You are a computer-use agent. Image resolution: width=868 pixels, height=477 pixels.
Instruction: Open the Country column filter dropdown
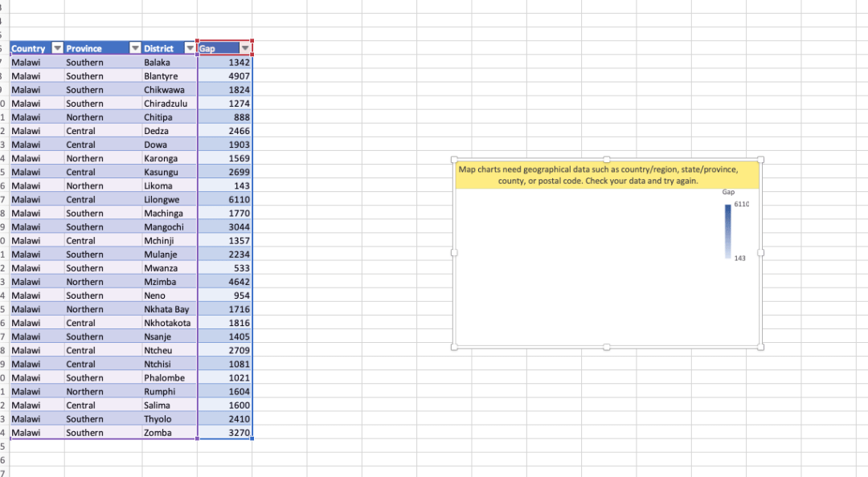(x=57, y=48)
